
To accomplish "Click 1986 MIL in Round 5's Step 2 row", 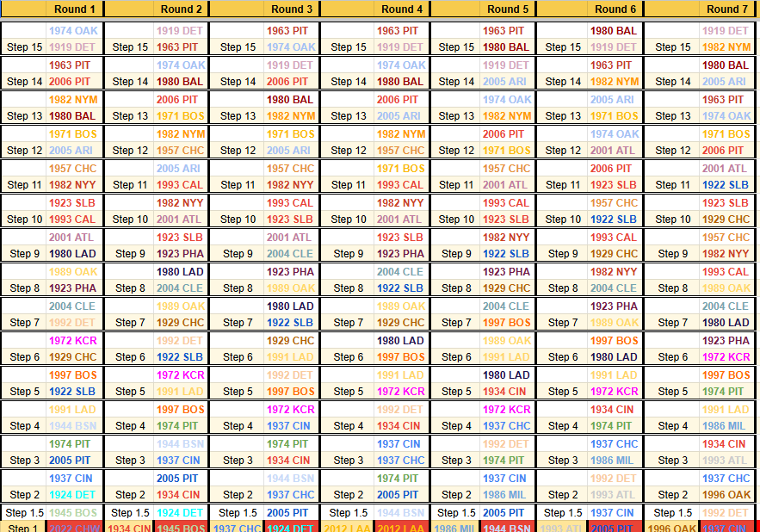I will (x=504, y=495).
